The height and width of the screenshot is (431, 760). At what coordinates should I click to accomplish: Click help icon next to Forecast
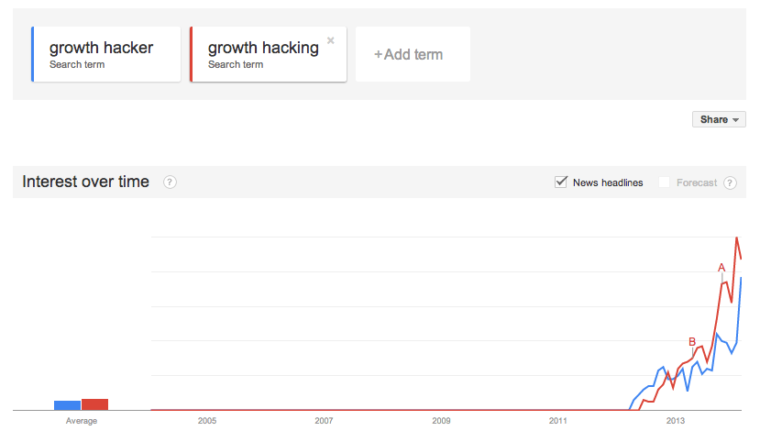730,183
